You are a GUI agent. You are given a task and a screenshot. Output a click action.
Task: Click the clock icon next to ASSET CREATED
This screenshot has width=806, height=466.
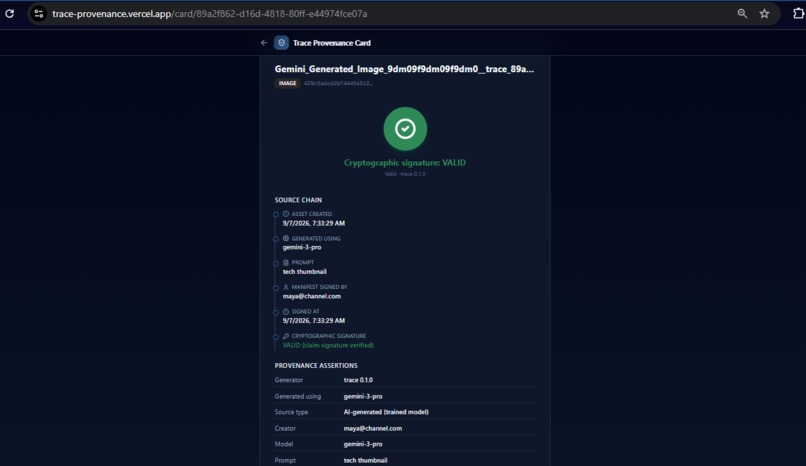pos(286,214)
